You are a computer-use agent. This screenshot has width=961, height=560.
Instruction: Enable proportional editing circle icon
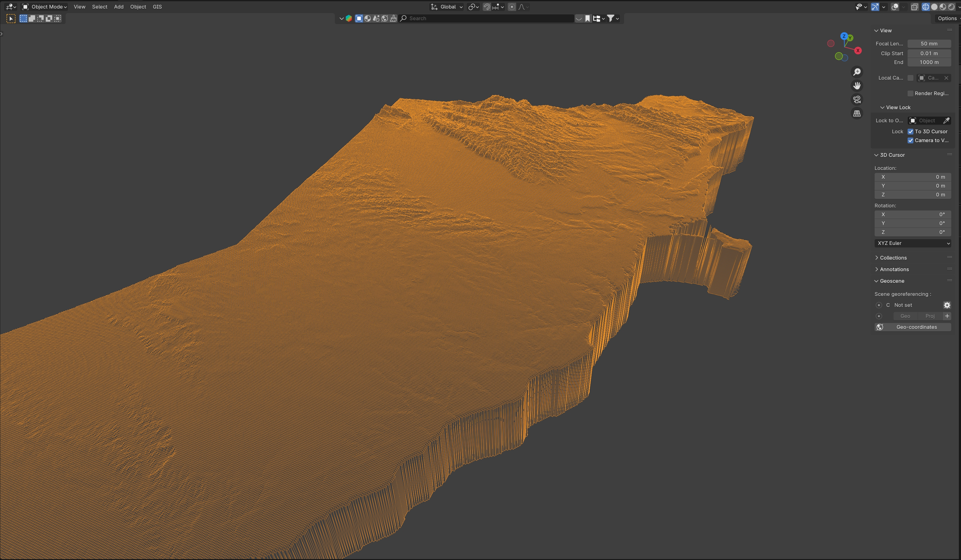point(512,7)
